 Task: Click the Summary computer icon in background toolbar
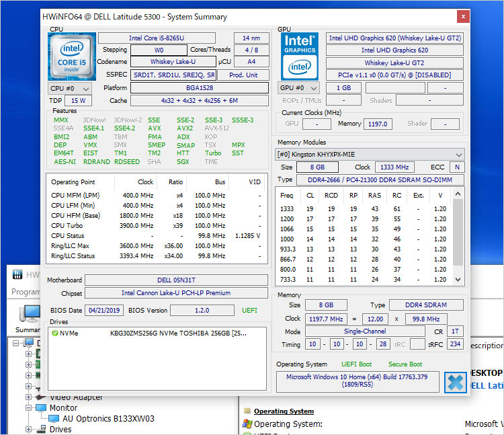30,314
